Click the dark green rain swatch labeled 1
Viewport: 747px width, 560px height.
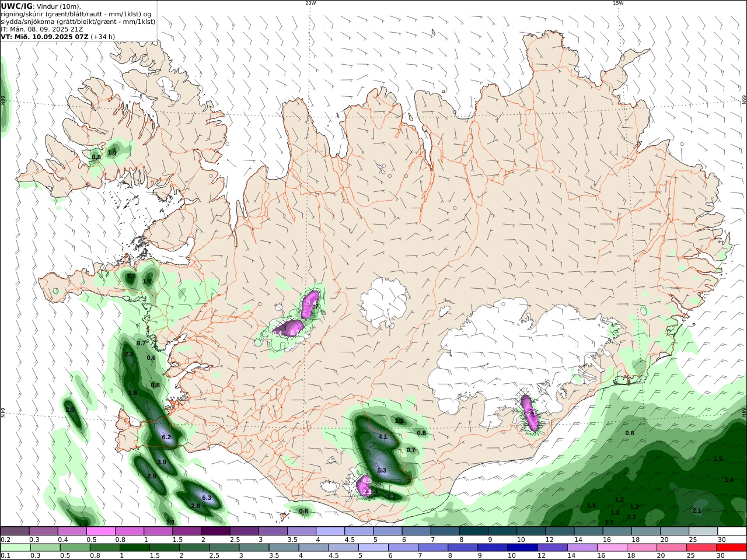[134, 548]
